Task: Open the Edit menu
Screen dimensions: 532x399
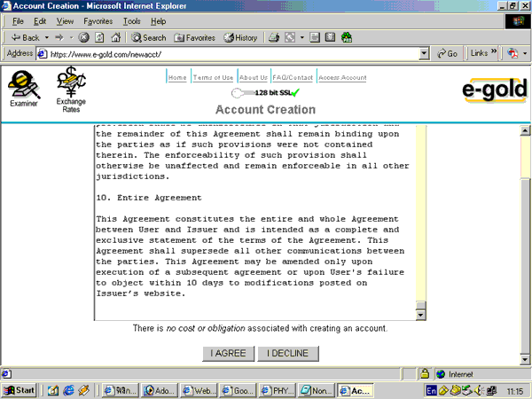Action: (x=40, y=21)
